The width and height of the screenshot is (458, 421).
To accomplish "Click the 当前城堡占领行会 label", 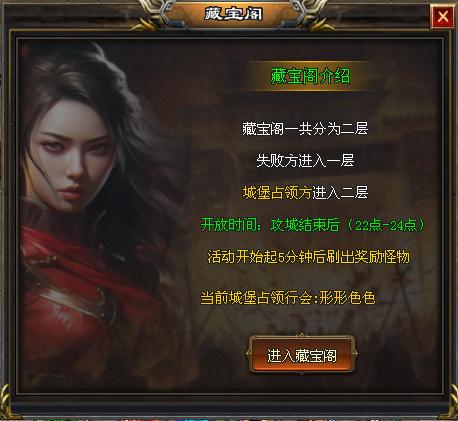I will point(256,298).
